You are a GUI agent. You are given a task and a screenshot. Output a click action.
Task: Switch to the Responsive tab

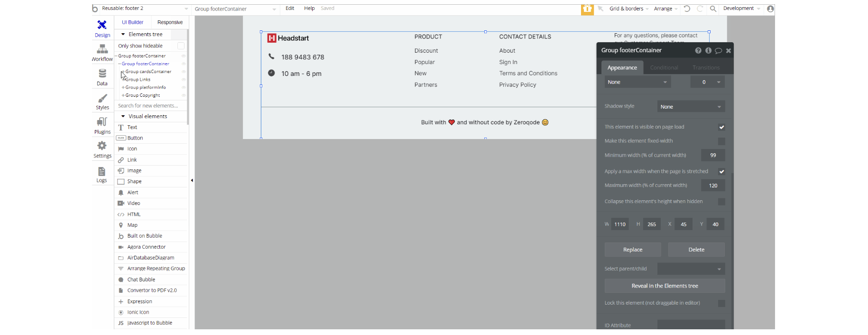pyautogui.click(x=170, y=22)
